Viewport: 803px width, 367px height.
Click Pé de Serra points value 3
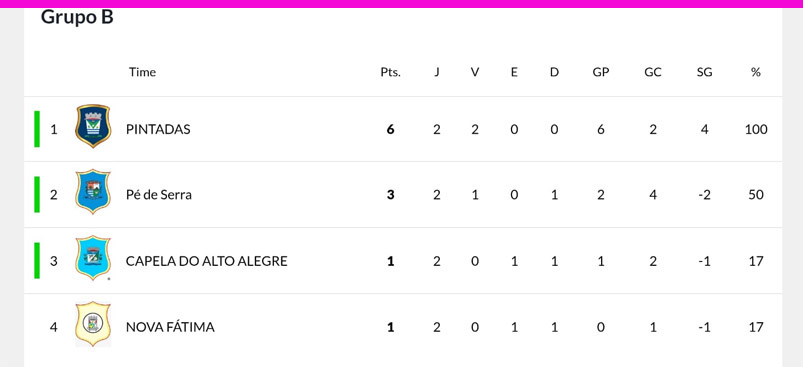[x=390, y=195]
